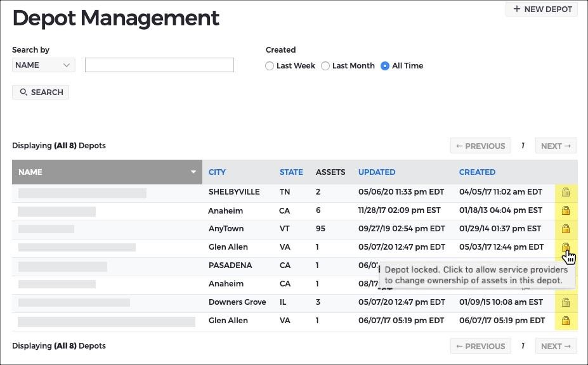Click the magnifier icon on Search button
The height and width of the screenshot is (365, 588).
click(x=23, y=92)
